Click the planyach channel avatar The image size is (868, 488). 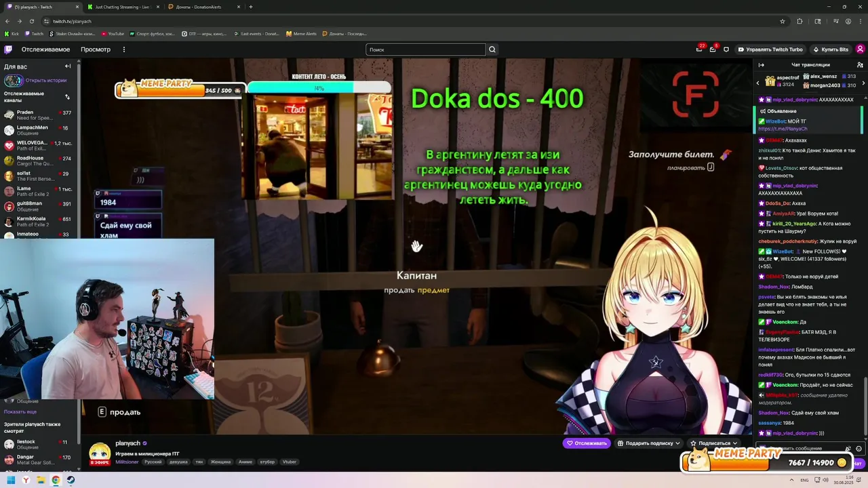click(100, 452)
